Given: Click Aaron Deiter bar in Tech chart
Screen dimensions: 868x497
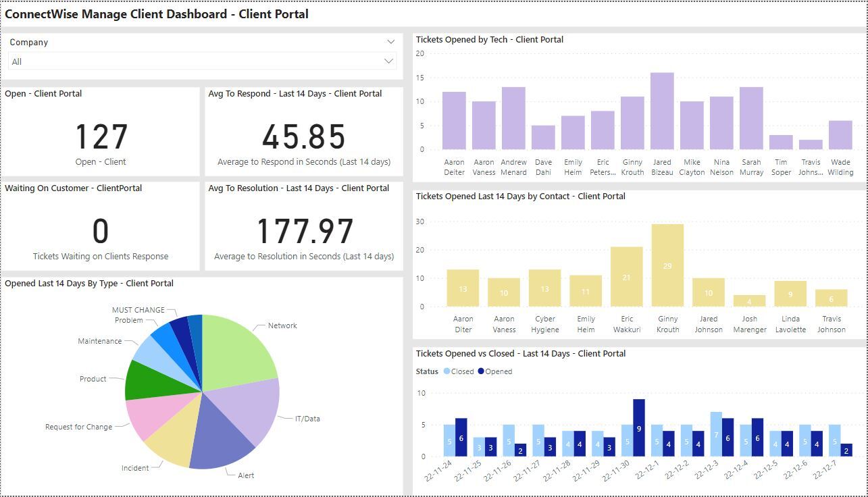Looking at the screenshot, I should pos(454,120).
